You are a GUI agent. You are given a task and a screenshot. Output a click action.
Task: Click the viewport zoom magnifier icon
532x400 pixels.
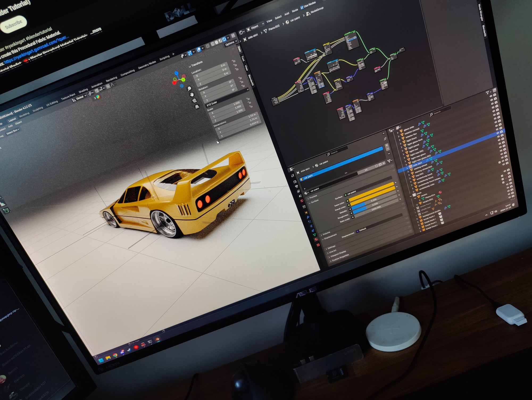(x=189, y=89)
